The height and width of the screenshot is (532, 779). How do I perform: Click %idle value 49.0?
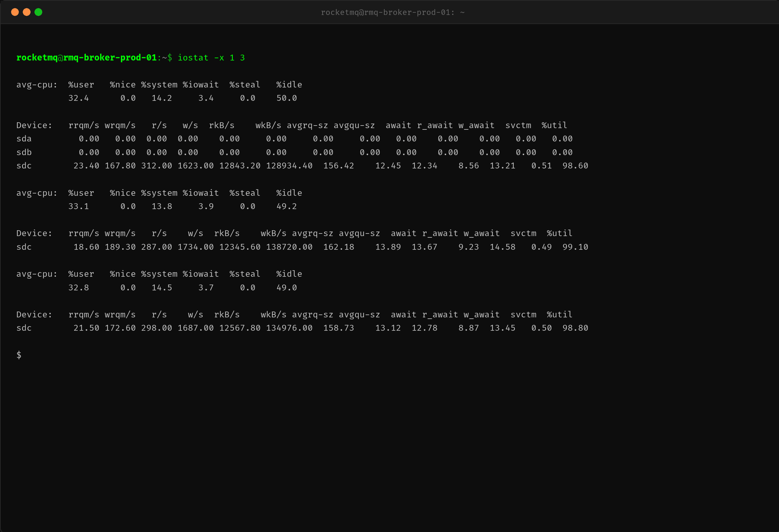286,287
